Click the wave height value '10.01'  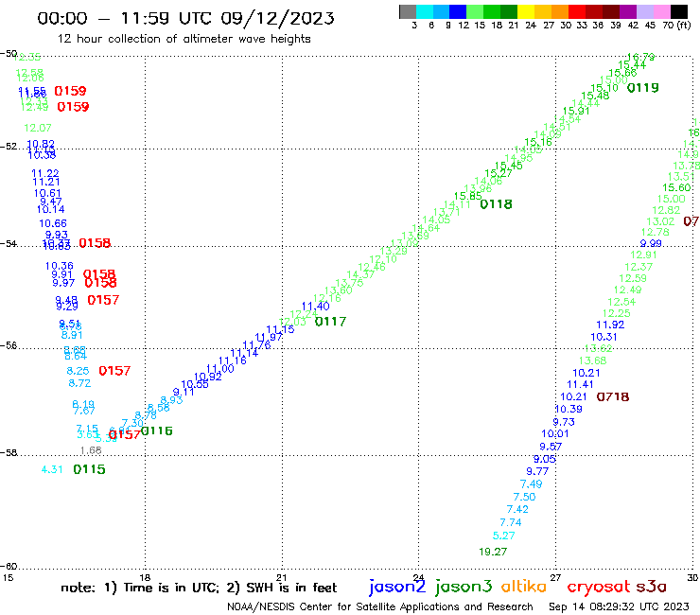coord(555,433)
